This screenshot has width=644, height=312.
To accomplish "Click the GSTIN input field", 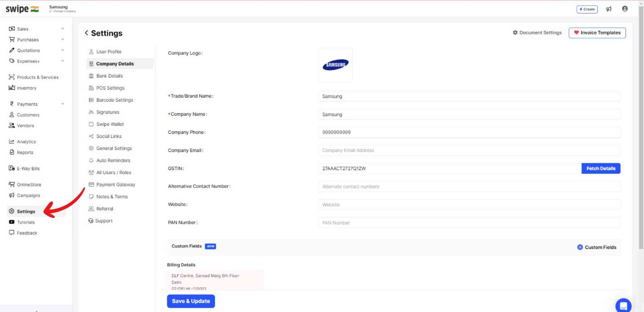I will [x=450, y=168].
